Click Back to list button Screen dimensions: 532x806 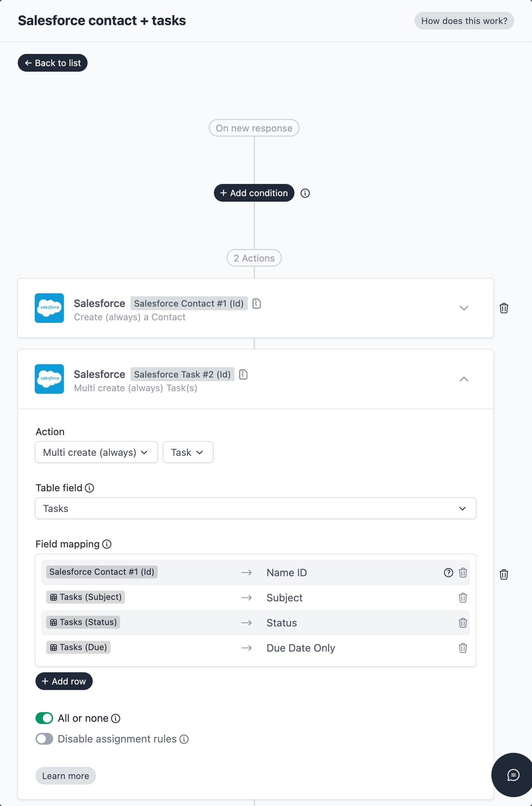coord(52,63)
